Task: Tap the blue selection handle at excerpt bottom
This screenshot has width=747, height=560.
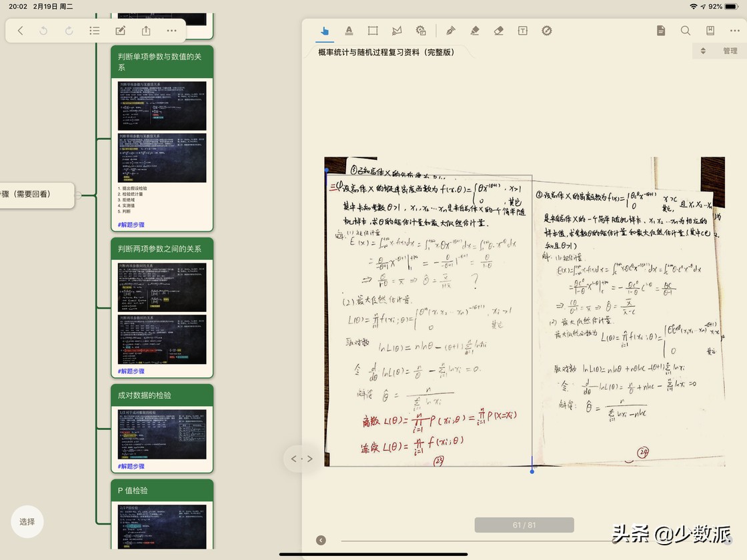Action: point(532,471)
